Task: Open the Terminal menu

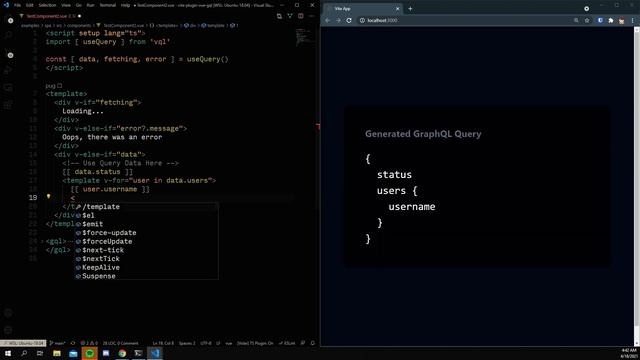Action: (108, 5)
